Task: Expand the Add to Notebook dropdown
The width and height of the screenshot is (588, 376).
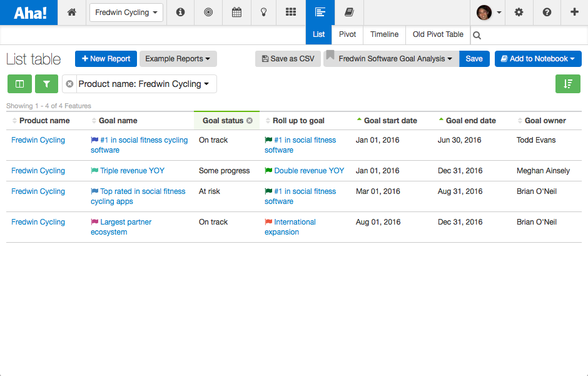Action: [538, 59]
